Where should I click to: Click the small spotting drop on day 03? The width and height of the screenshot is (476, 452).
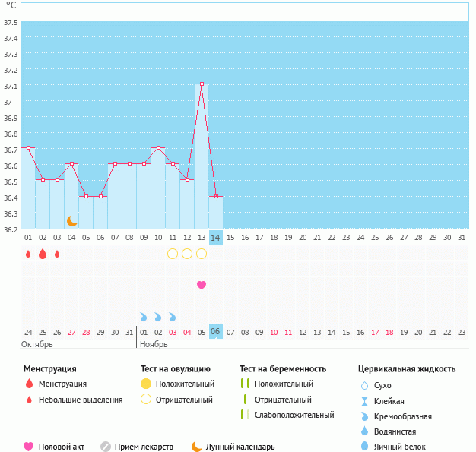(57, 254)
